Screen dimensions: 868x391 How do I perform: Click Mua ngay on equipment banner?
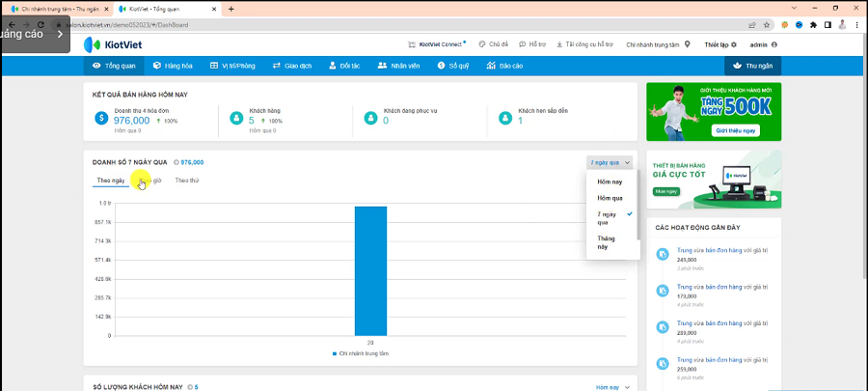coord(666,191)
